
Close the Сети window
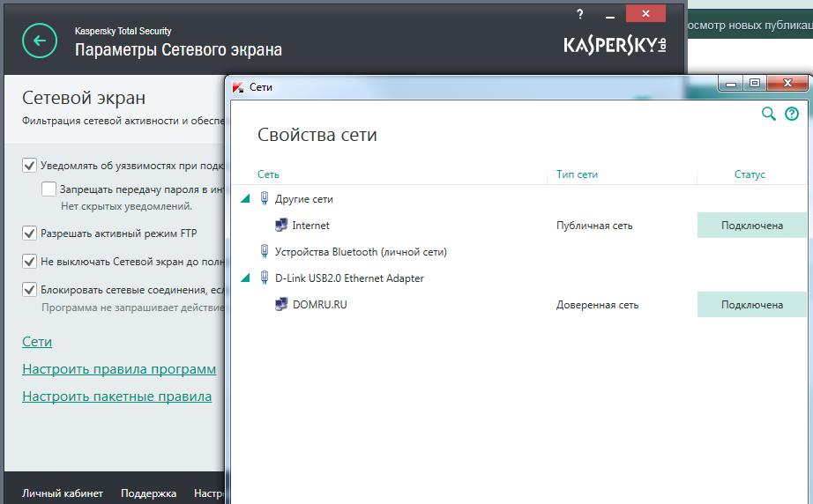pyautogui.click(x=787, y=83)
